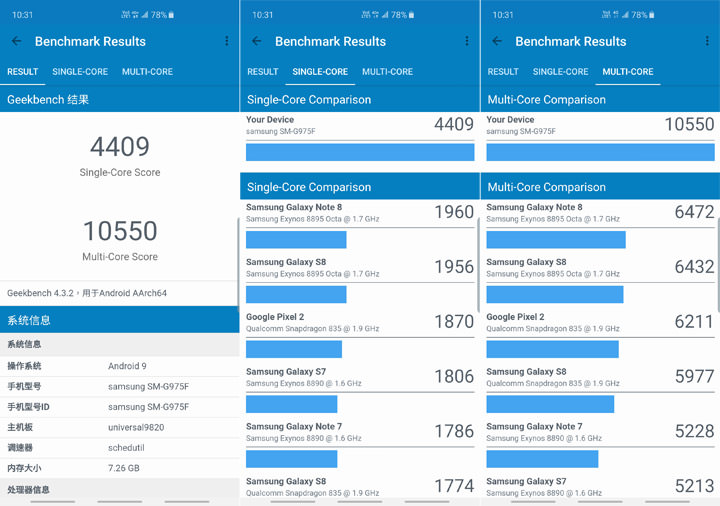Select the MULTI-CORE tab on the middle screen

[x=387, y=72]
